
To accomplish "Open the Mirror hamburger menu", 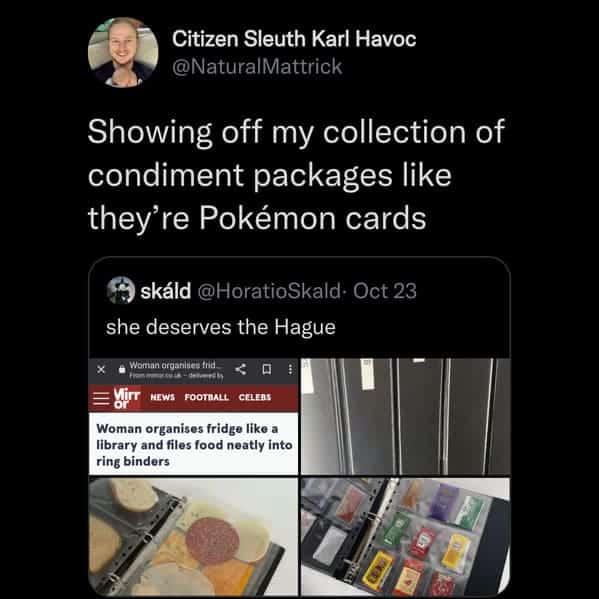I will click(101, 398).
